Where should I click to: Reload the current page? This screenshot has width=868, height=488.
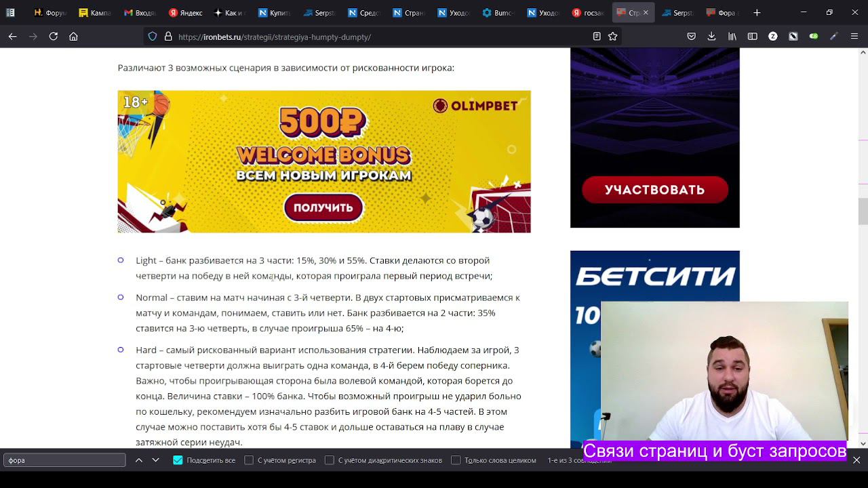[53, 37]
